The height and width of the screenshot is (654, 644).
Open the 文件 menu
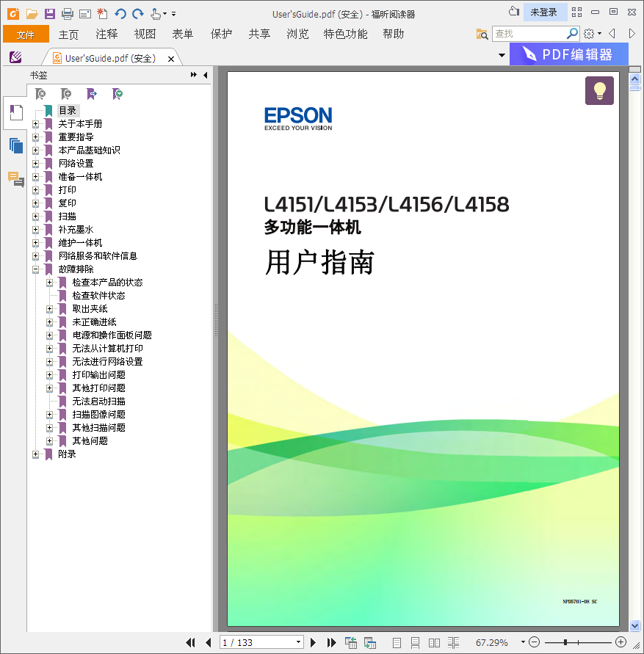click(x=26, y=34)
